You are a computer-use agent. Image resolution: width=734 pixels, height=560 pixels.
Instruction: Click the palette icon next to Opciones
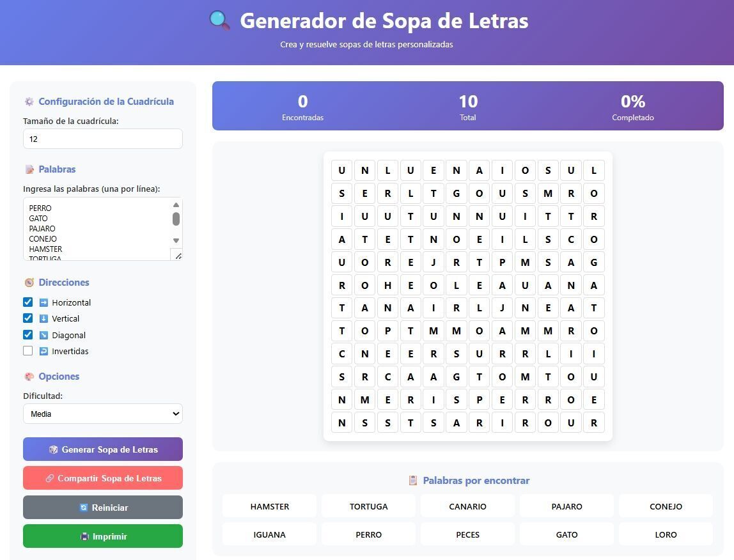pyautogui.click(x=29, y=377)
